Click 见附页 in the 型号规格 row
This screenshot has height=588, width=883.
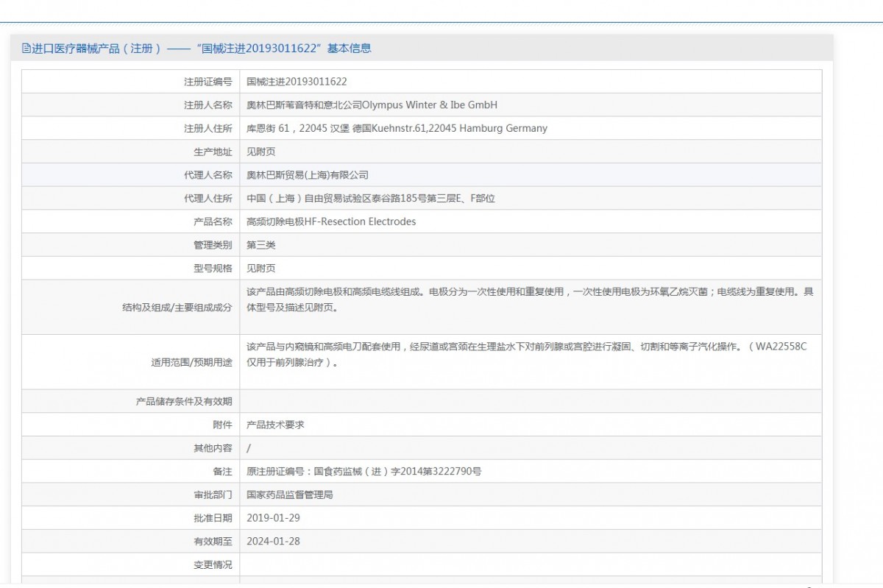coord(261,269)
